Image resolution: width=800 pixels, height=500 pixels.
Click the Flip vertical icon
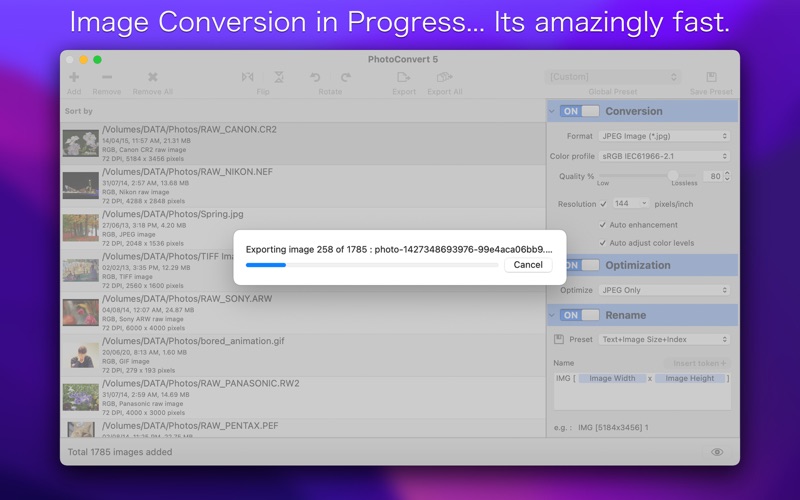point(279,77)
